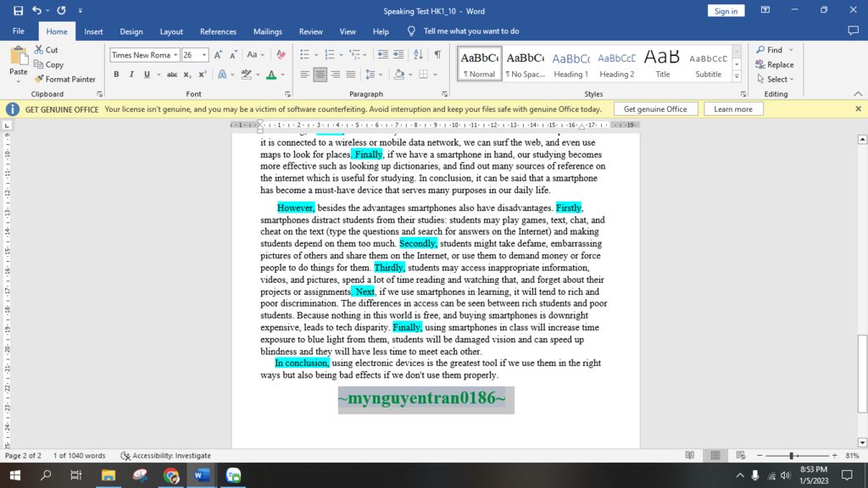
Task: Click the Sign in button
Action: click(x=726, y=11)
